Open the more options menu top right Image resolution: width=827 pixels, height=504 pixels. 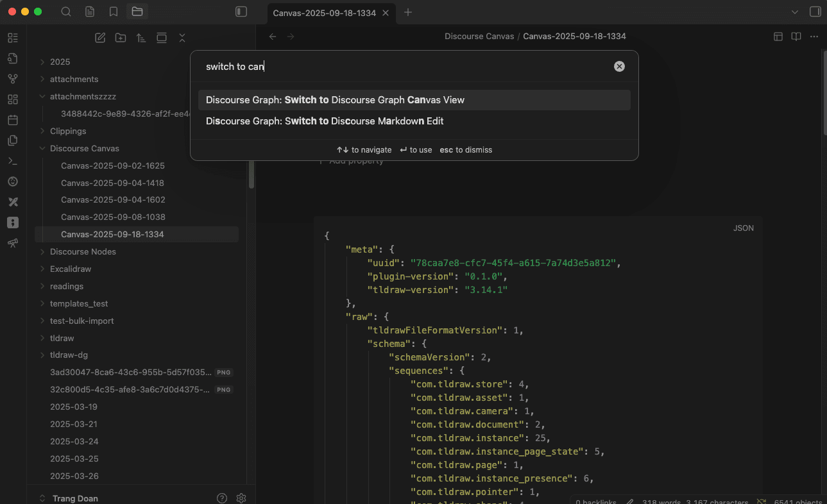coord(814,37)
